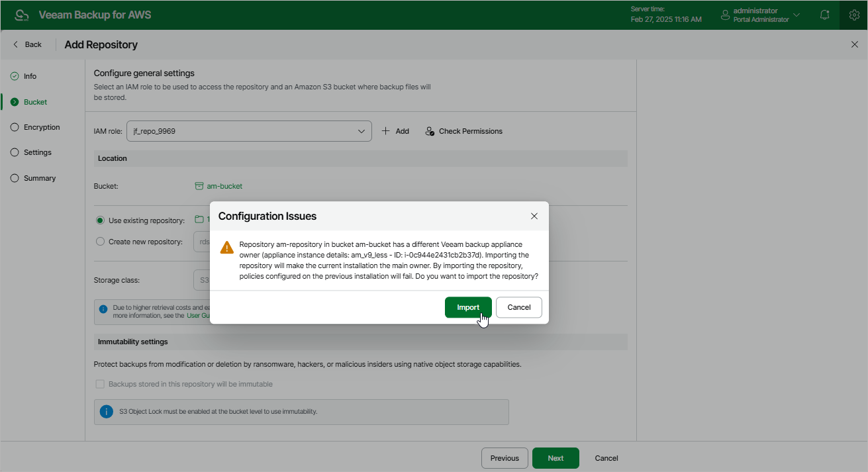Toggle the backups will be immutable checkbox
This screenshot has width=868, height=472.
[x=101, y=384]
